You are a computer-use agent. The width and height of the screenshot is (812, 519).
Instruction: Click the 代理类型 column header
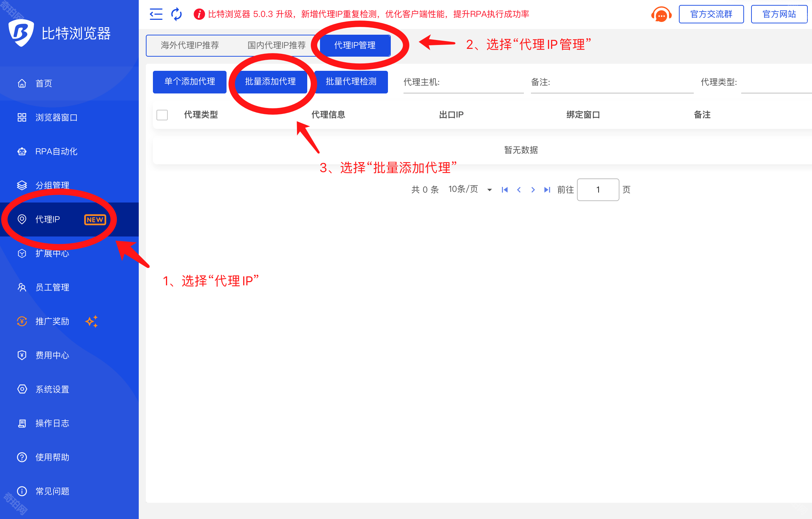pyautogui.click(x=201, y=115)
